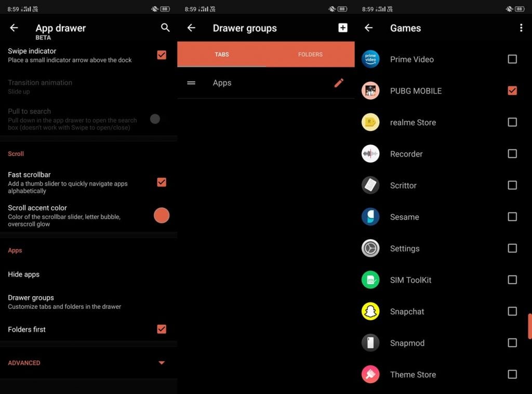Tap the Theme Store app icon
This screenshot has width=532, height=394.
click(370, 375)
